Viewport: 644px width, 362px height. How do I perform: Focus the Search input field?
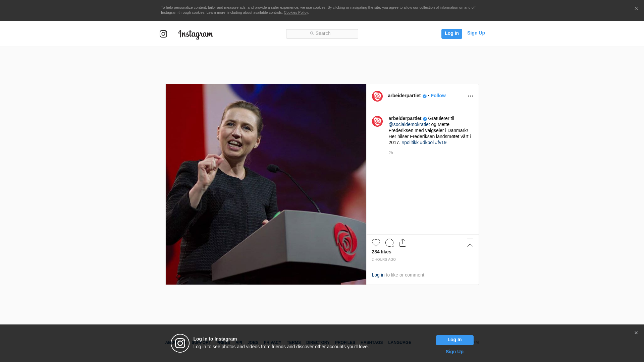click(322, 34)
